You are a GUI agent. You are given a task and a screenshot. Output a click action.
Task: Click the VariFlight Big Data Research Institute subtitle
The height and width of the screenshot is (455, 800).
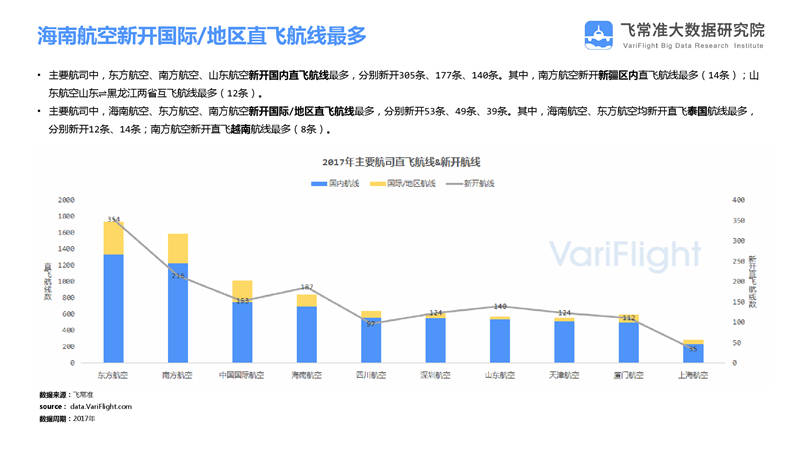(693, 45)
